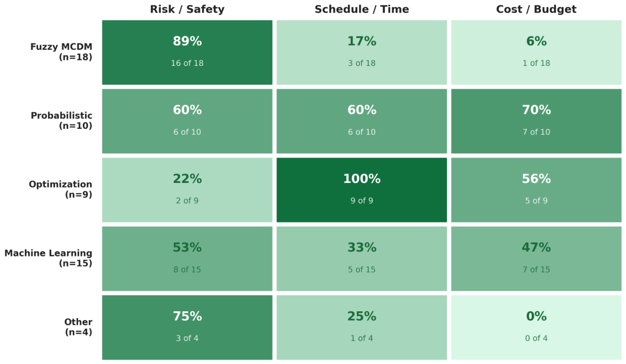626x364 pixels.
Task: Select the Machine Learning row label
Action: 48,258
